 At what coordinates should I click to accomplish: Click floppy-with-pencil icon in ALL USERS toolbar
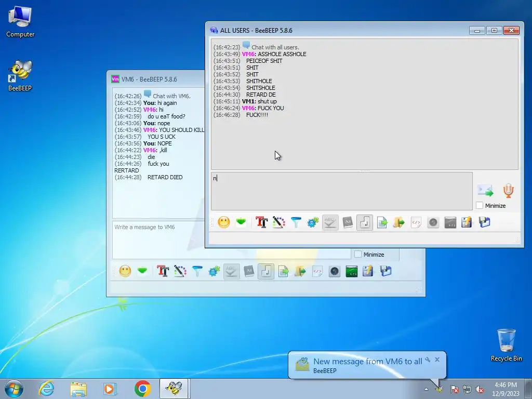[x=467, y=222]
